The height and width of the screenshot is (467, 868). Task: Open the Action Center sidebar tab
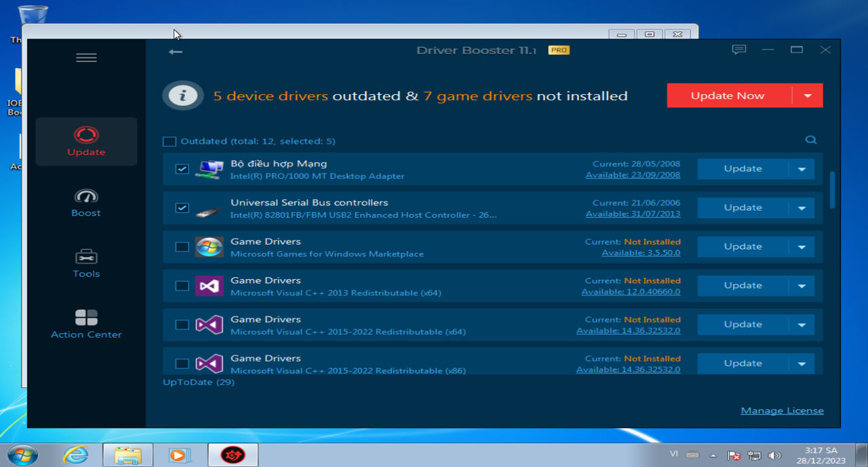[x=86, y=325]
